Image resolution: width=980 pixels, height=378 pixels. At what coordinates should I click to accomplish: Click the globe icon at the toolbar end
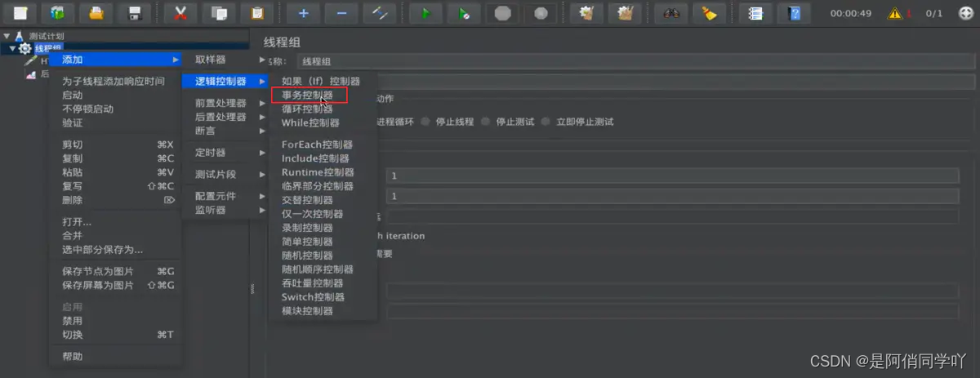(x=964, y=13)
